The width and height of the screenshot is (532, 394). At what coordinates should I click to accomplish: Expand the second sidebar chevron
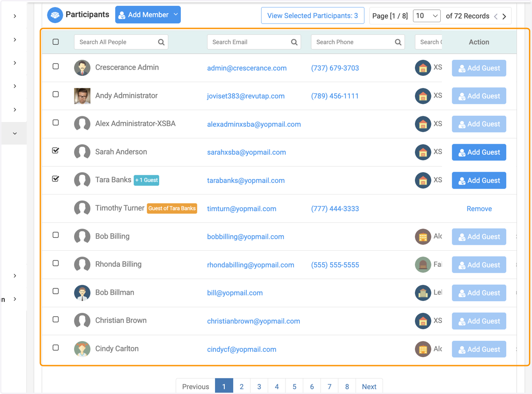(15, 39)
